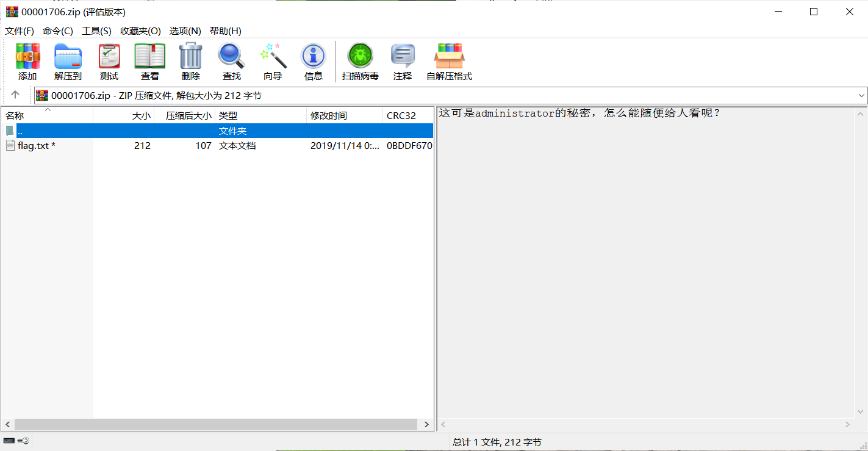The width and height of the screenshot is (868, 451).
Task: Go up one level with arrow button
Action: click(15, 95)
